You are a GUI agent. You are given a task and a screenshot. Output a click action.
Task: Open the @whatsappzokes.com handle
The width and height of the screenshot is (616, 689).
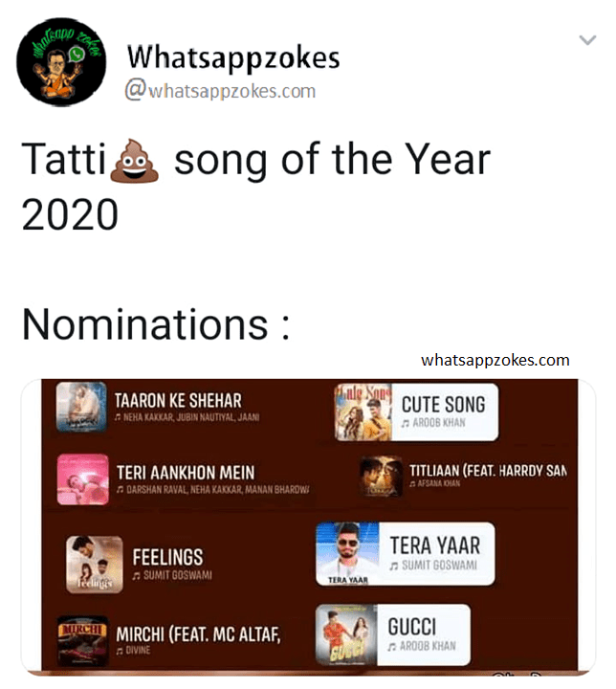pyautogui.click(x=221, y=91)
